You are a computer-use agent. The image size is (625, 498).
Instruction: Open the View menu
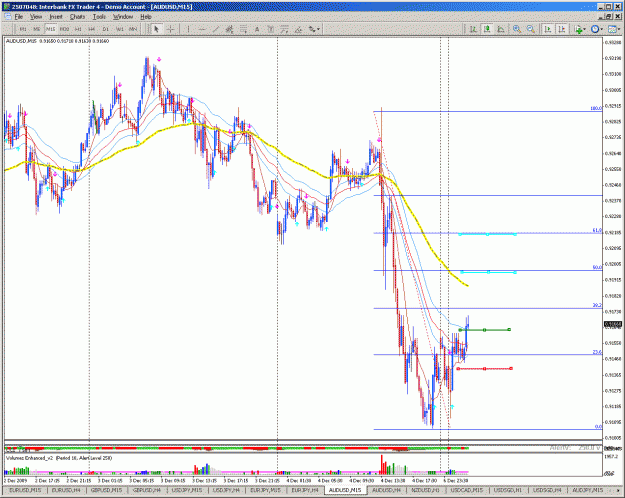pyautogui.click(x=36, y=17)
